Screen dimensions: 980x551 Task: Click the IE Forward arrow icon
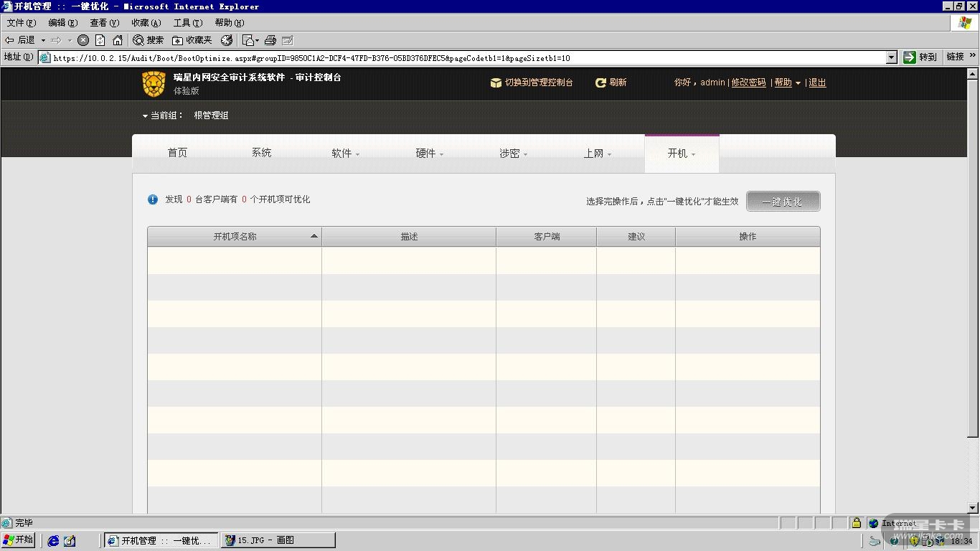click(x=56, y=40)
